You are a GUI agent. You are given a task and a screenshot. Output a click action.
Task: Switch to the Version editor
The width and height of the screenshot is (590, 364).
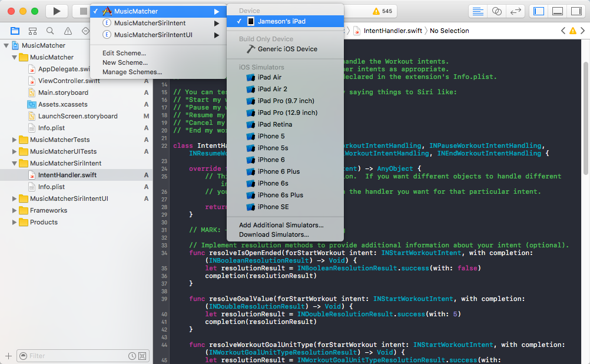coord(516,11)
